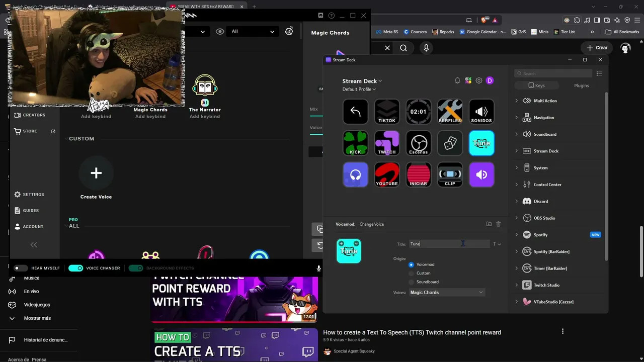Open the Default Profile dropdown
The width and height of the screenshot is (644, 362).
(x=359, y=89)
